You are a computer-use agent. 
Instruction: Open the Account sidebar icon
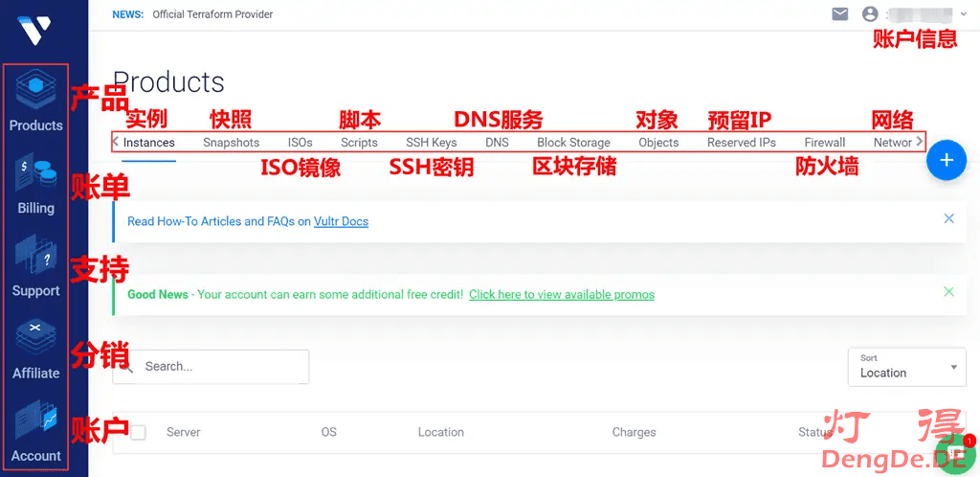tap(35, 433)
